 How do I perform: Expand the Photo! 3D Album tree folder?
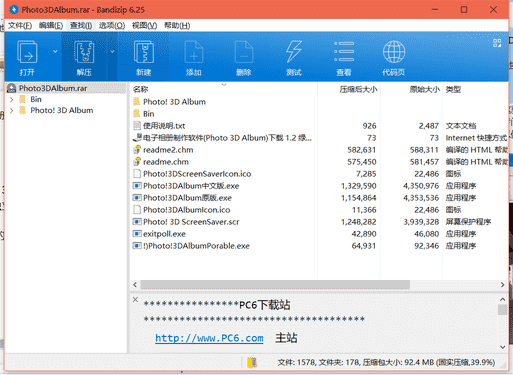[x=12, y=110]
